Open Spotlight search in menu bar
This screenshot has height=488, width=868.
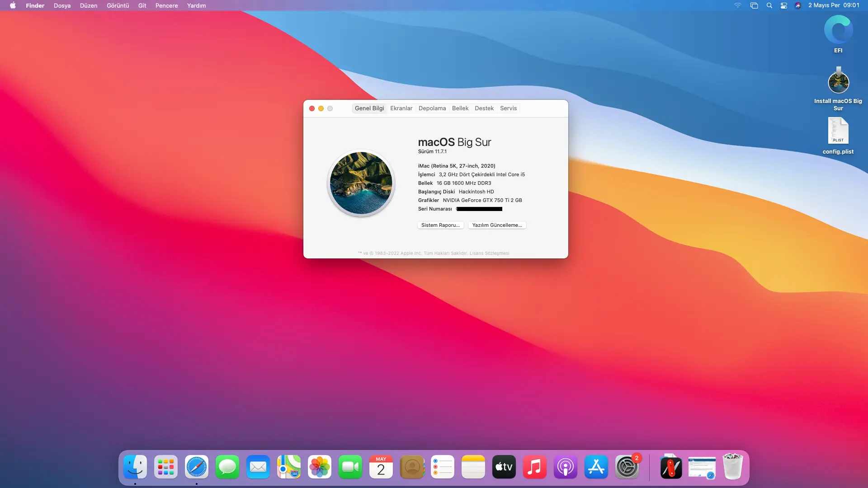pyautogui.click(x=769, y=5)
